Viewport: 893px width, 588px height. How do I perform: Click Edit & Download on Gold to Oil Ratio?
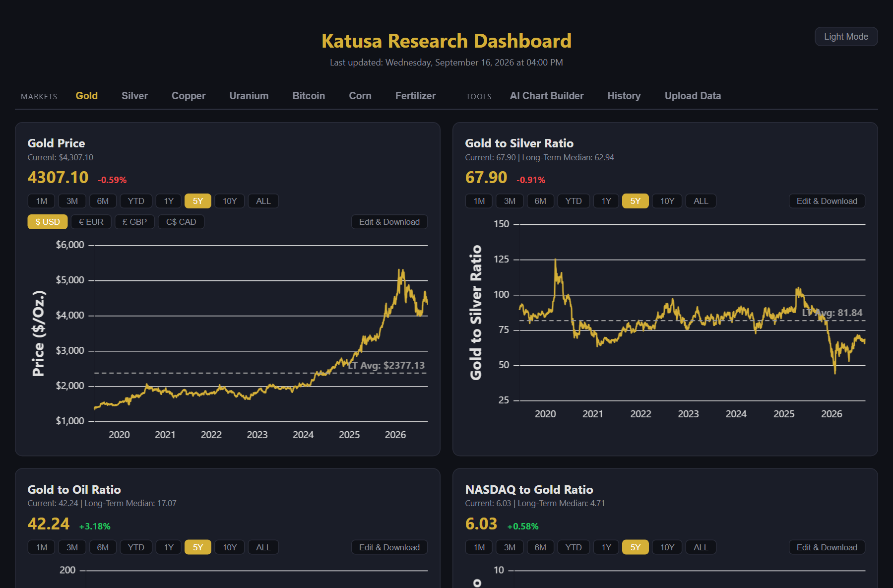[x=389, y=547]
